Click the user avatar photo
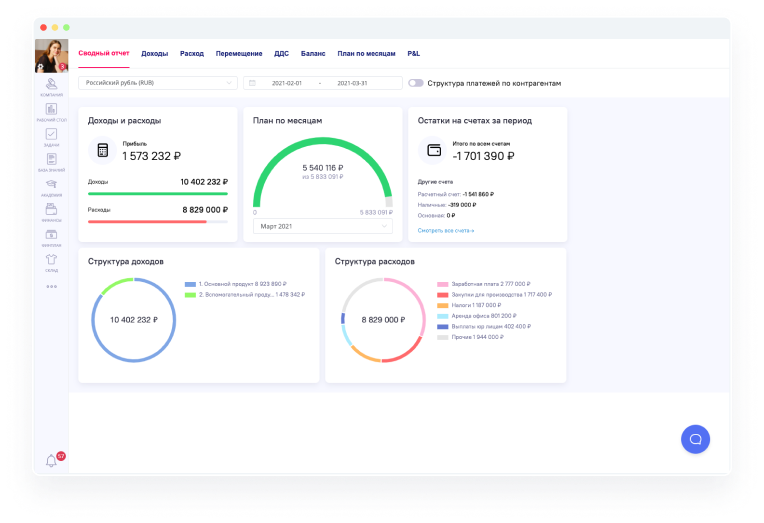 pos(51,56)
